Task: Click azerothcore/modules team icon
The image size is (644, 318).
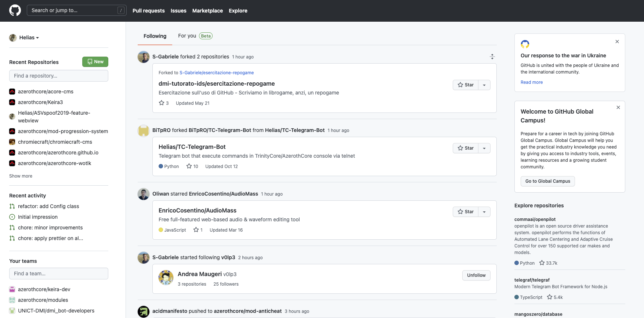Action: [12, 300]
